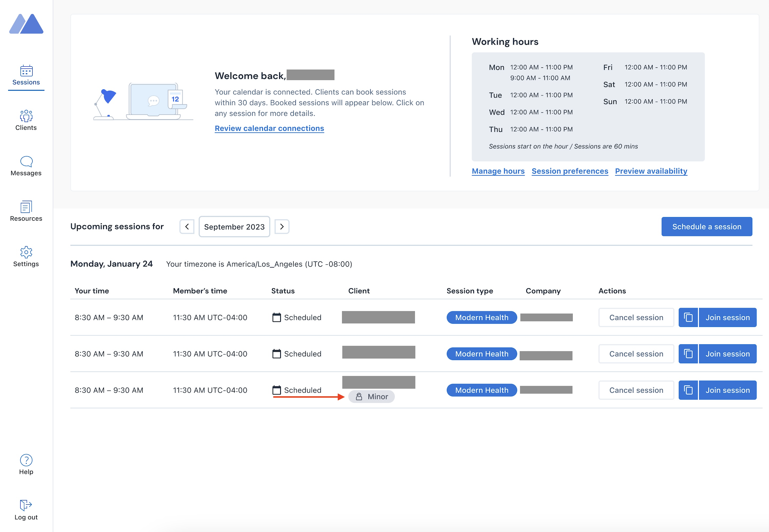This screenshot has height=532, width=769.
Task: Open the Manage hours link
Action: [x=498, y=171]
